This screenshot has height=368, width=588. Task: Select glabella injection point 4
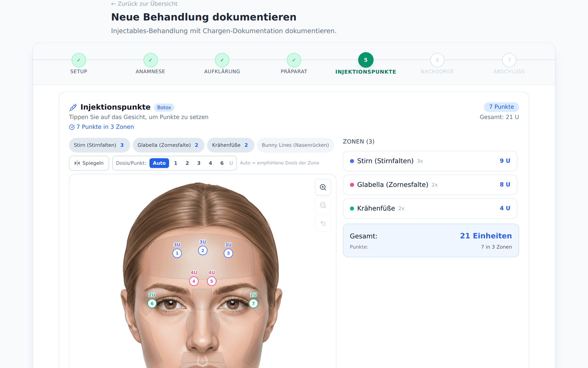pos(194,281)
